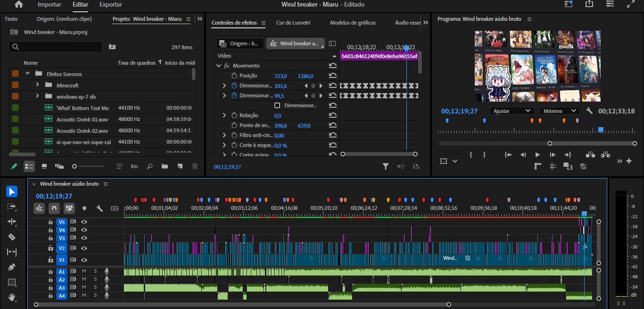Switch to the Exportar workspace tab

click(x=111, y=4)
